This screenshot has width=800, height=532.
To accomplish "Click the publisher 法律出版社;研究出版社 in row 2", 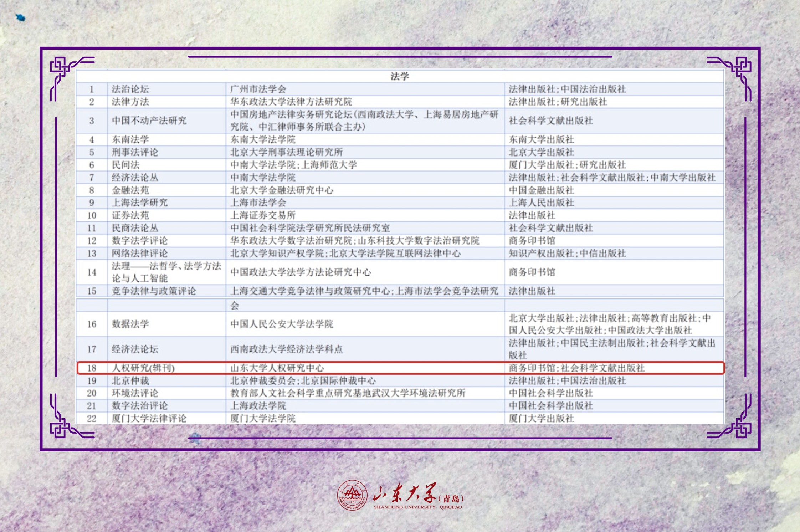I will [558, 102].
